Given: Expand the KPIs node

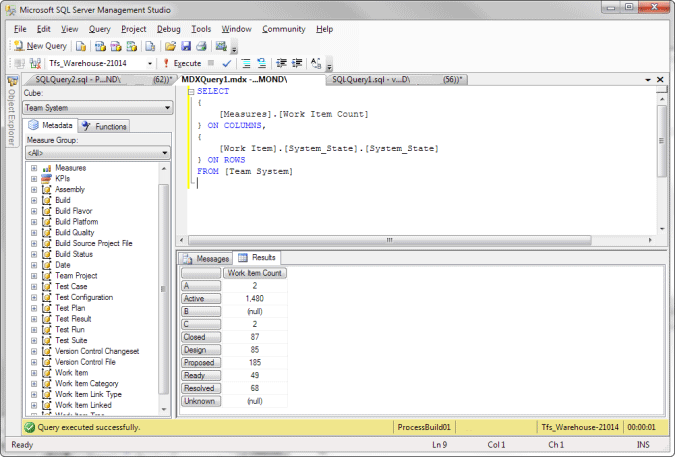Looking at the screenshot, I should [34, 179].
